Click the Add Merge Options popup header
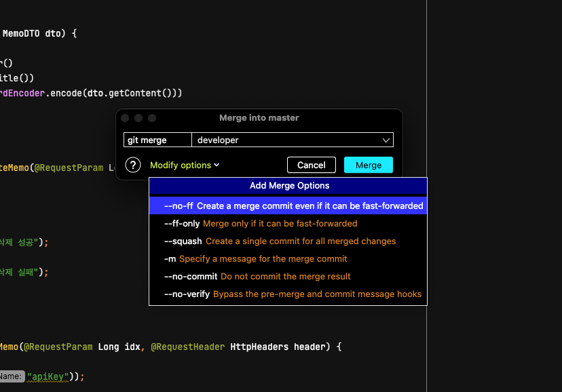562x392 pixels. pyautogui.click(x=288, y=185)
